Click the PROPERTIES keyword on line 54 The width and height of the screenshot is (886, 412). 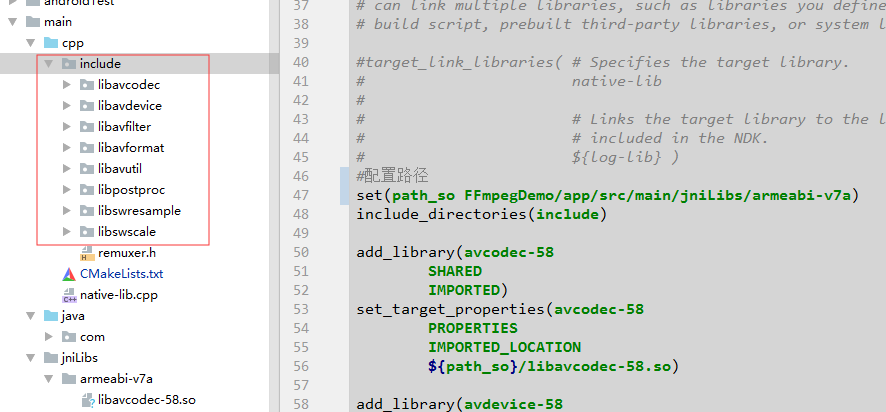pyautogui.click(x=472, y=328)
